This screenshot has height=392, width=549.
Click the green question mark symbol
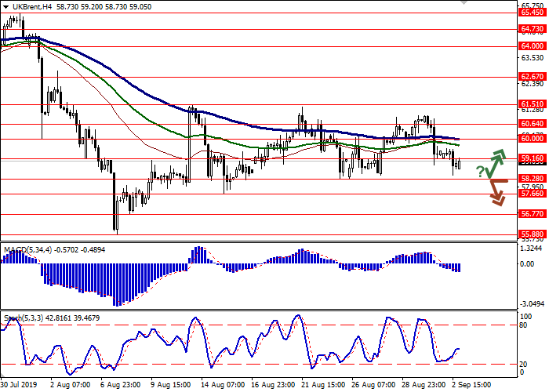(x=480, y=172)
